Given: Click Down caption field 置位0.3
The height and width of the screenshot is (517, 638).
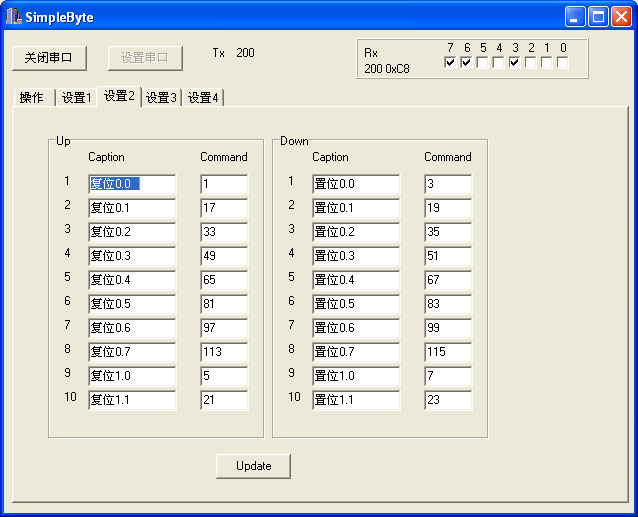Looking at the screenshot, I should click(356, 256).
